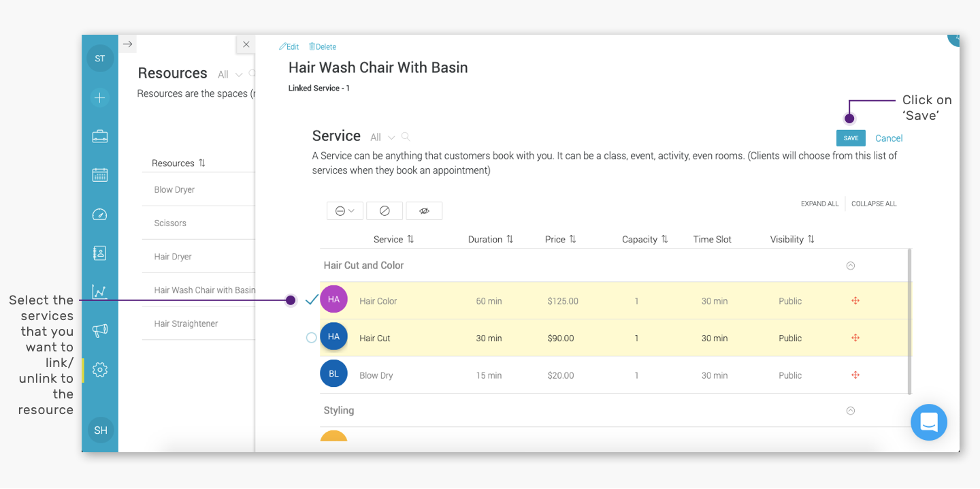Click the Save button
The width and height of the screenshot is (980, 489).
pos(851,138)
